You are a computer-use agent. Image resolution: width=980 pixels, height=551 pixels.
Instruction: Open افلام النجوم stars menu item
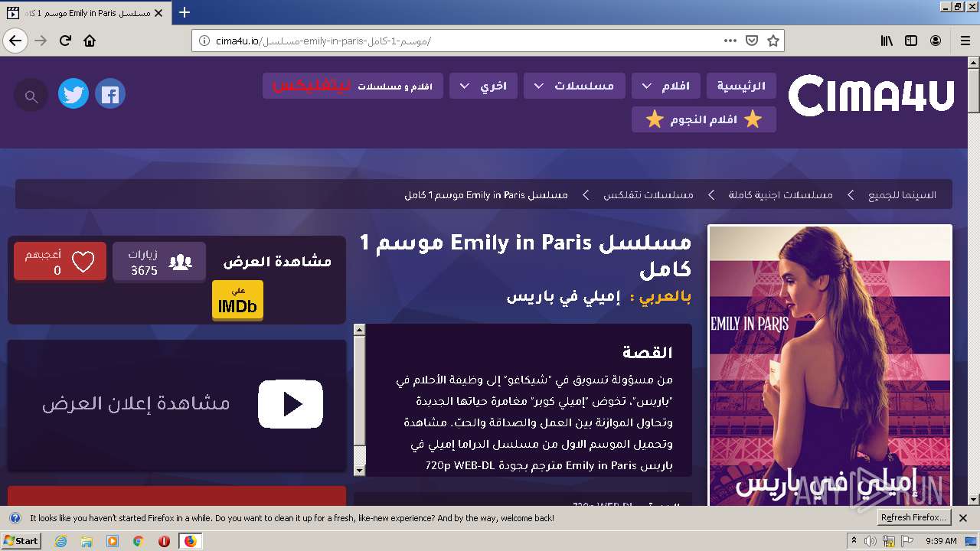tap(704, 119)
